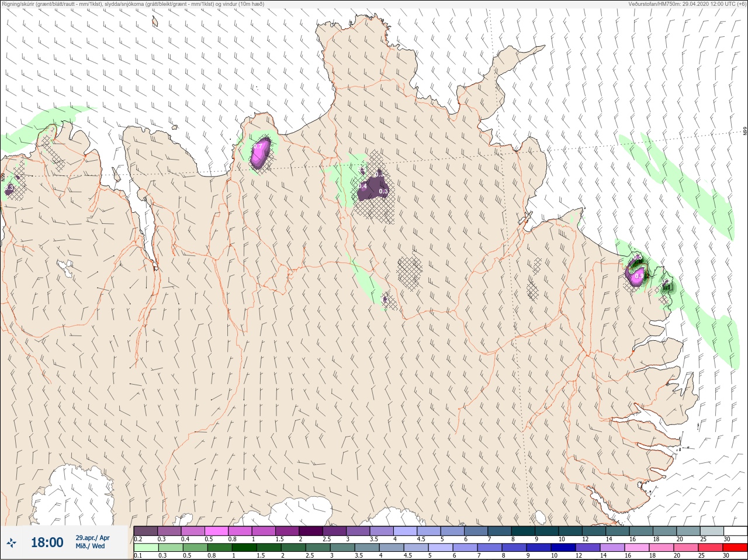This screenshot has width=748, height=560.
Task: Select the 29.apr./Apr date text
Action: pos(92,538)
